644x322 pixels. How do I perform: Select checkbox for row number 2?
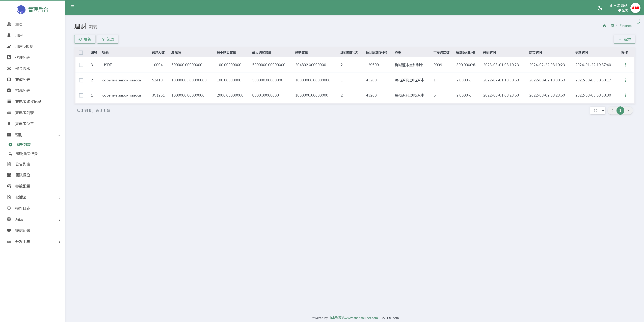coord(81,80)
